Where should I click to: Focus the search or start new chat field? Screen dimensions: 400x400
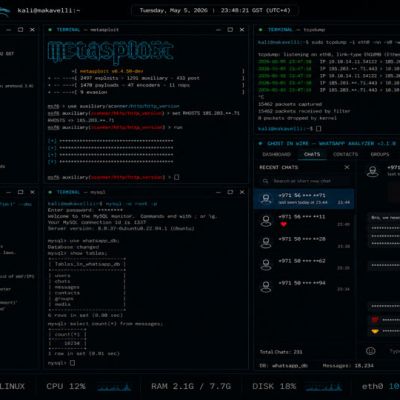[304, 181]
